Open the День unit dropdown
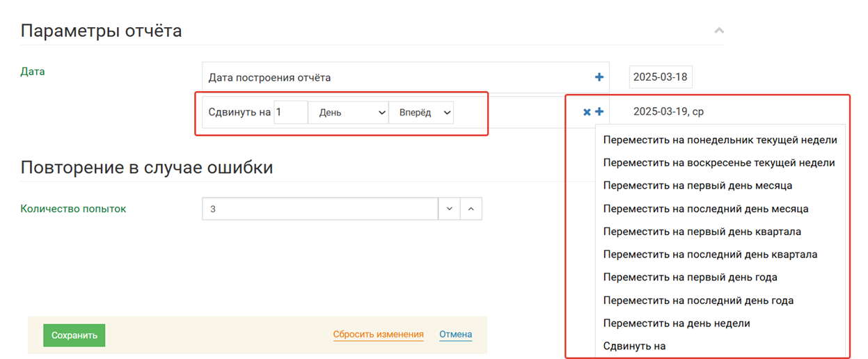Screen dimensions: 868x359 coord(348,113)
